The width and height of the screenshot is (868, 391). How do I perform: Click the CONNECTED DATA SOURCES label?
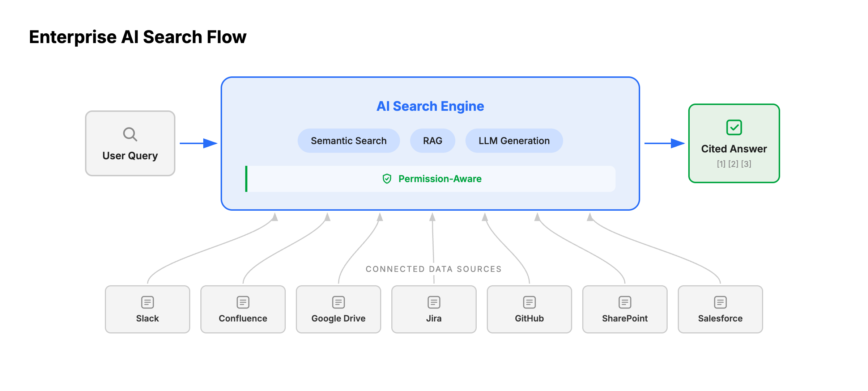[x=433, y=269]
